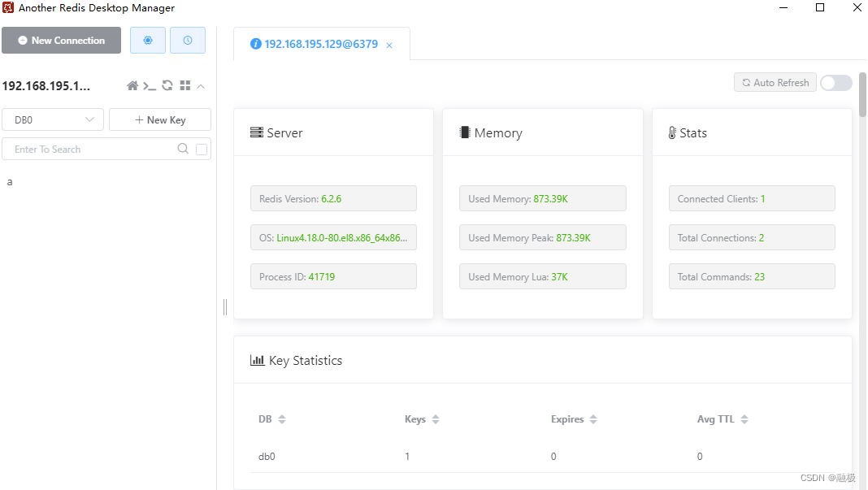Sort Key Statistics by Expires column
Image resolution: width=868 pixels, height=490 pixels.
(x=593, y=419)
